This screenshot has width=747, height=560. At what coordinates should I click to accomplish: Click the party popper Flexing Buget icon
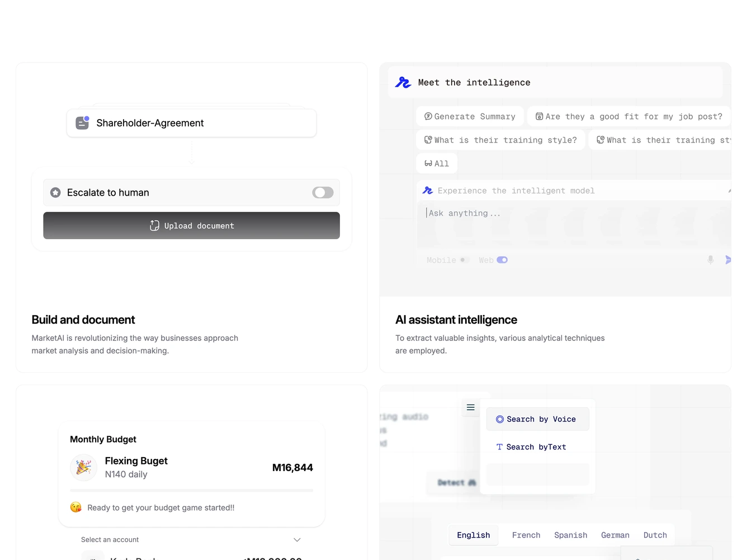click(x=83, y=467)
